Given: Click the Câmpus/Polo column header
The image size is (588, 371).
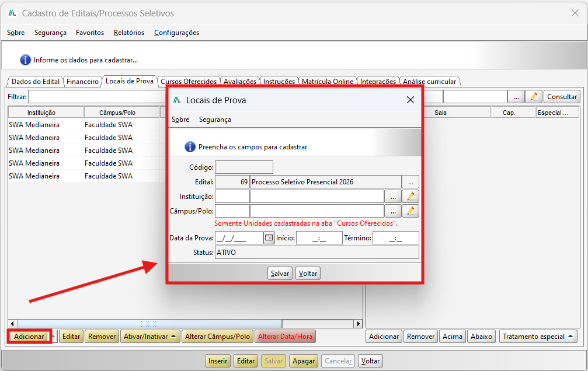Looking at the screenshot, I should click(121, 113).
